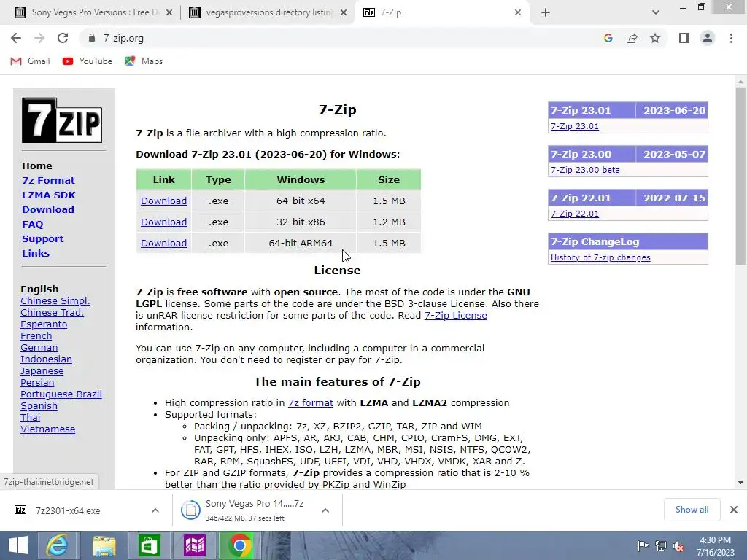Click the 7-Zip logo image
This screenshot has height=560, width=747.
pos(62,120)
